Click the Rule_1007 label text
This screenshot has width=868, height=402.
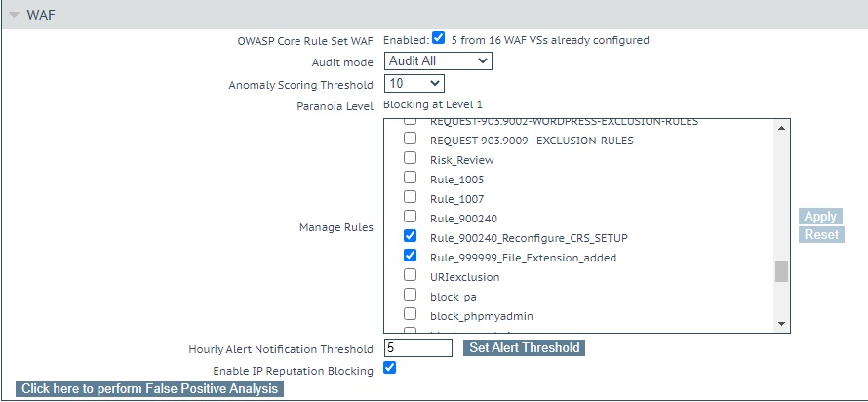(x=456, y=199)
